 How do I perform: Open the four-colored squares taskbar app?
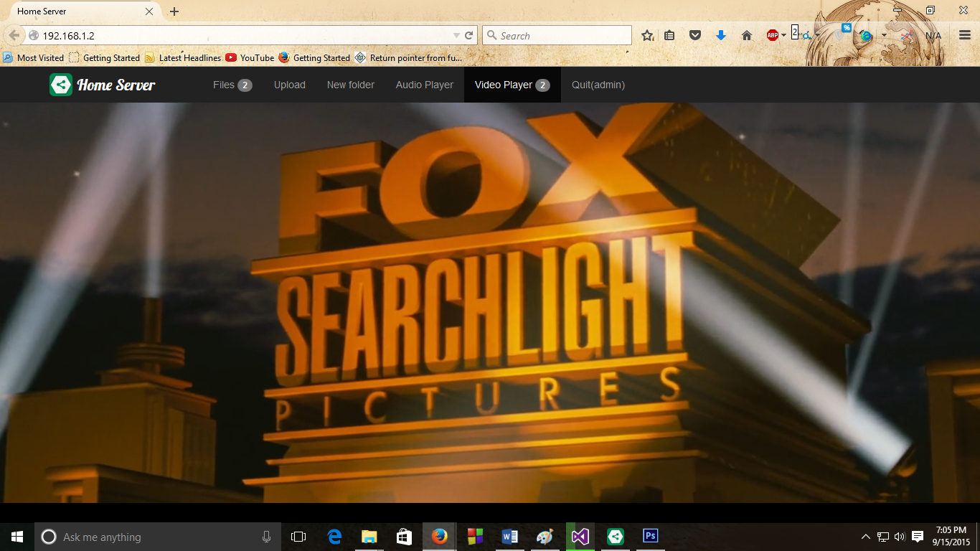coord(474,537)
